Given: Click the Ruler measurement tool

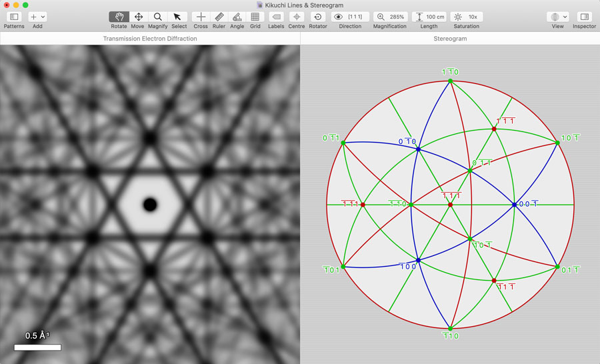Looking at the screenshot, I should 219,17.
